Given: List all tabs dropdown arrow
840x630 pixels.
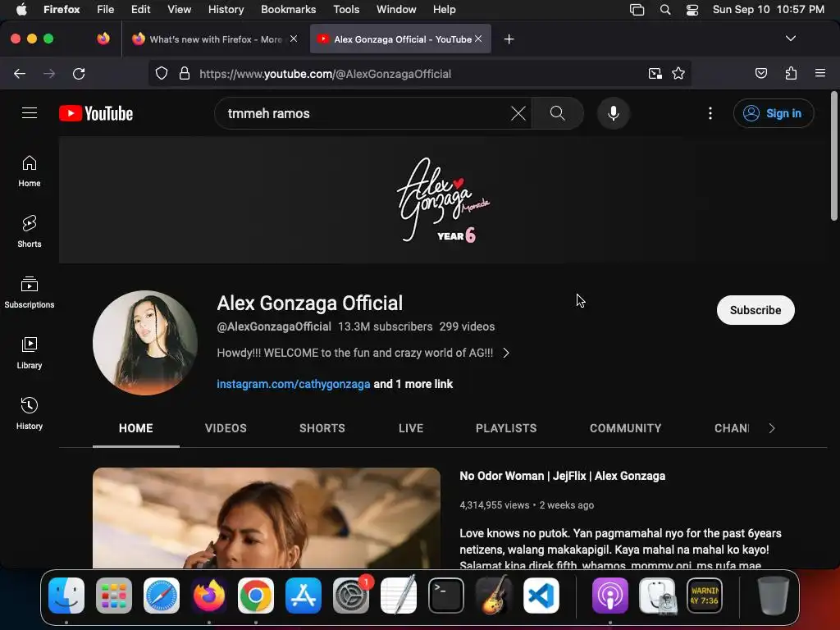Looking at the screenshot, I should click(x=790, y=39).
